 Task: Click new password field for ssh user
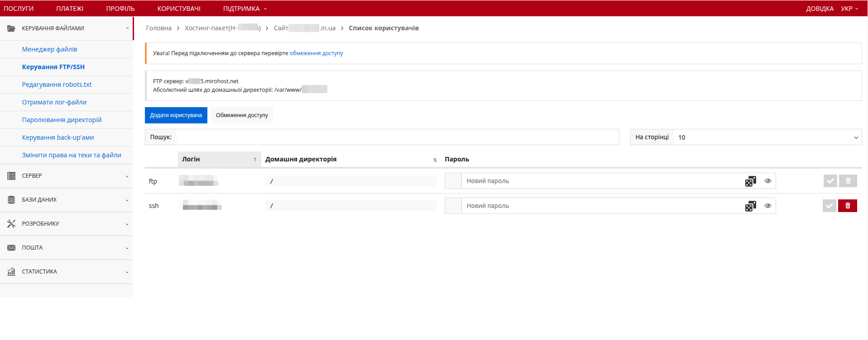[x=602, y=206]
